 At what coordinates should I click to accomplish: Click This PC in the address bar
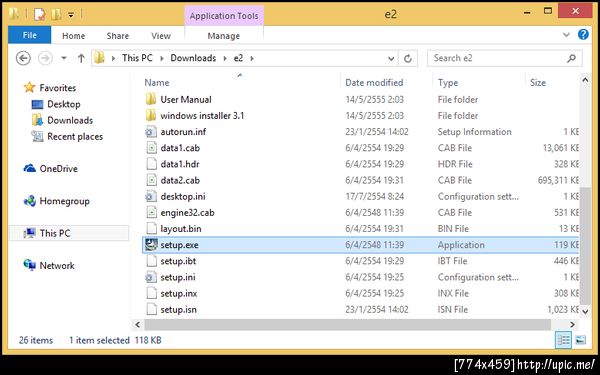click(137, 58)
